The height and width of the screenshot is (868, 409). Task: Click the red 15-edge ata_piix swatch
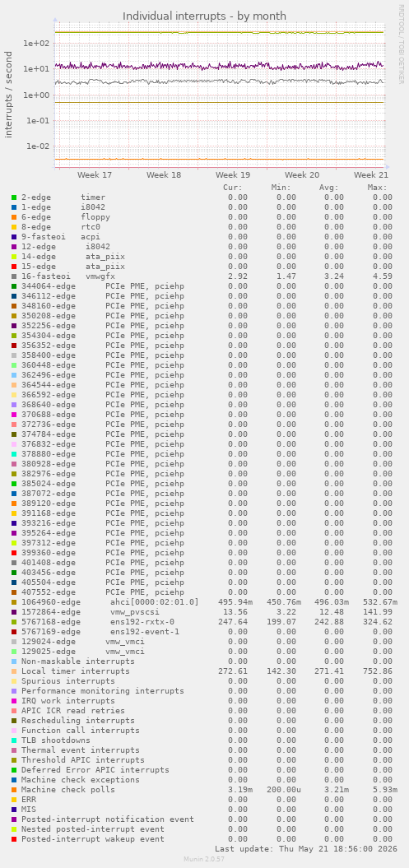point(14,267)
